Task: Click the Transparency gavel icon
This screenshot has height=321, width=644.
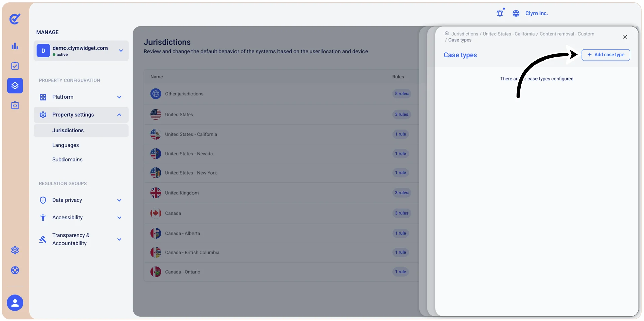Action: coord(43,239)
